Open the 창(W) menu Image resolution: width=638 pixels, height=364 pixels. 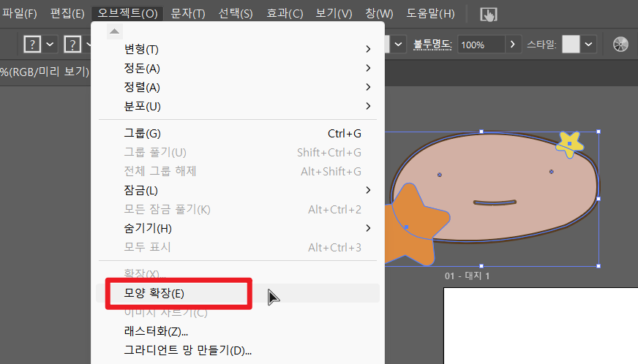[x=379, y=13]
